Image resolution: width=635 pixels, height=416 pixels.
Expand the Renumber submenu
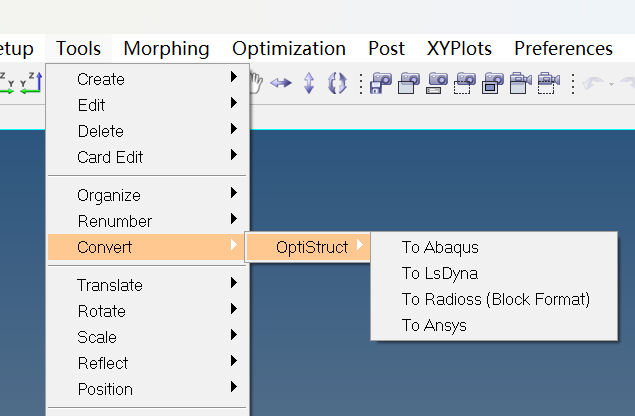pos(148,221)
